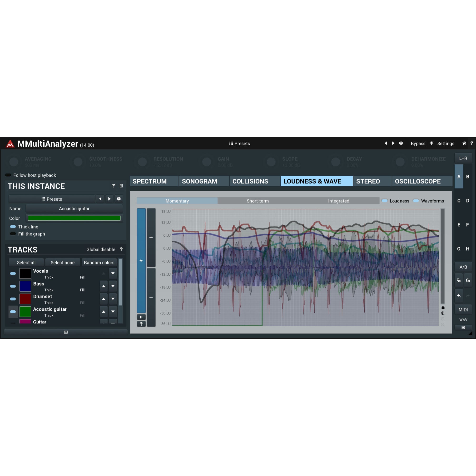The image size is (476, 476).
Task: Open the MeldaProduction home icon
Action: point(464,143)
